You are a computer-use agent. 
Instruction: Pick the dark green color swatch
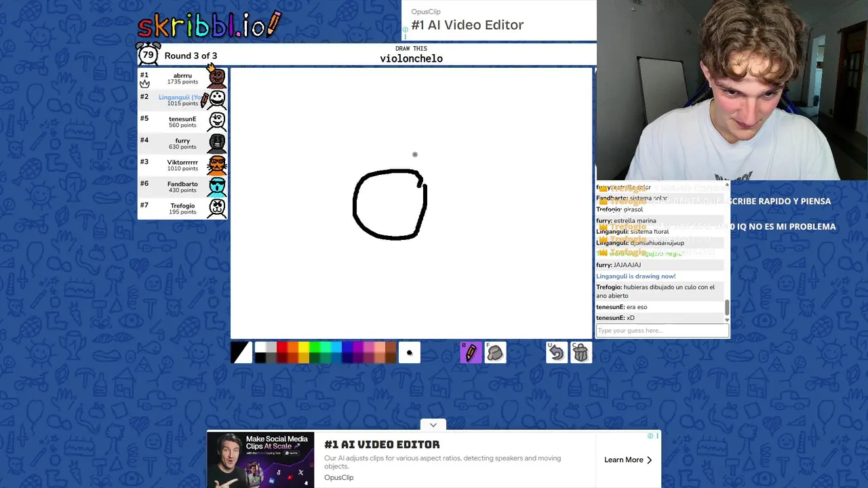[315, 358]
